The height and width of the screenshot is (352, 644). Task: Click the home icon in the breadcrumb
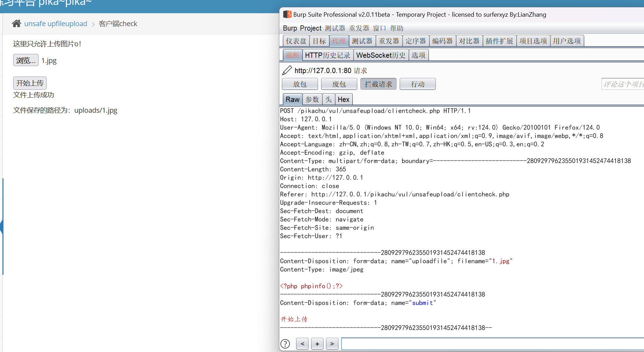pyautogui.click(x=16, y=23)
